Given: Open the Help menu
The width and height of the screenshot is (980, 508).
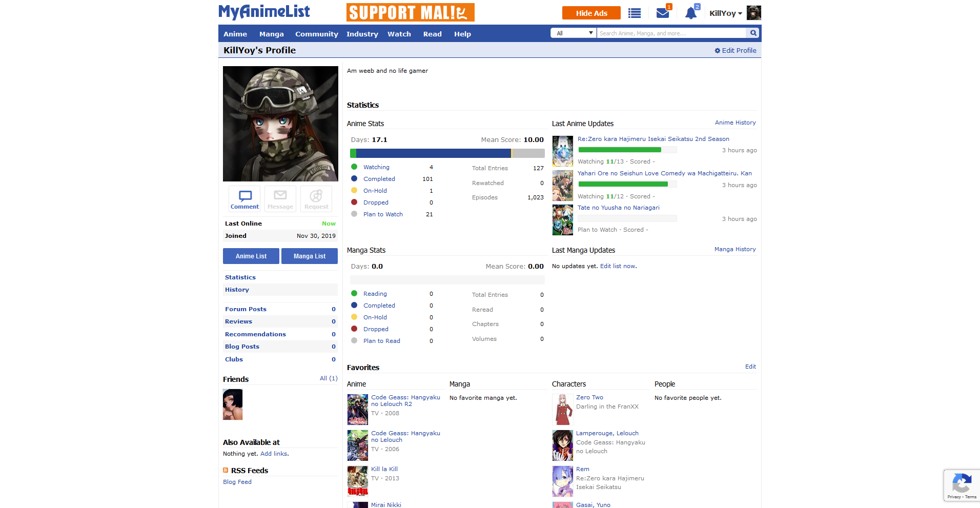Looking at the screenshot, I should pyautogui.click(x=462, y=34).
